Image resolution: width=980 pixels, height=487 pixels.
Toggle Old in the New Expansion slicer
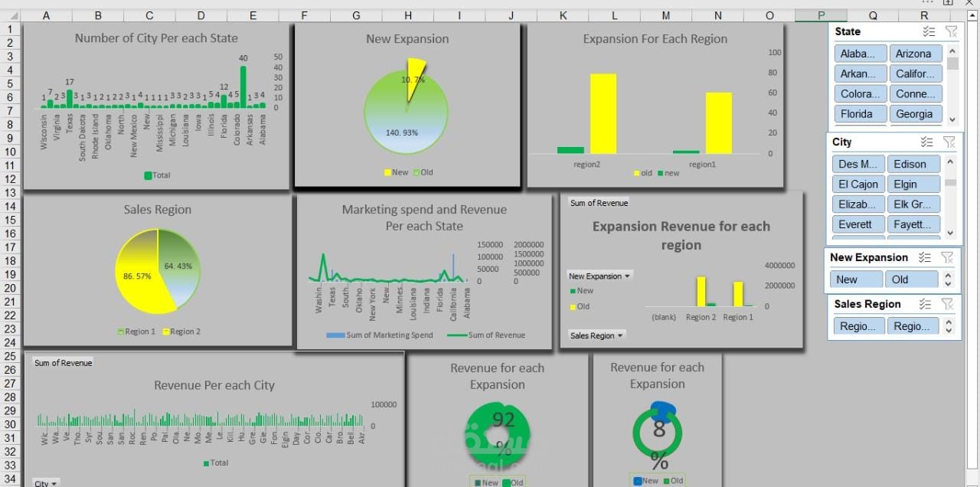911,279
